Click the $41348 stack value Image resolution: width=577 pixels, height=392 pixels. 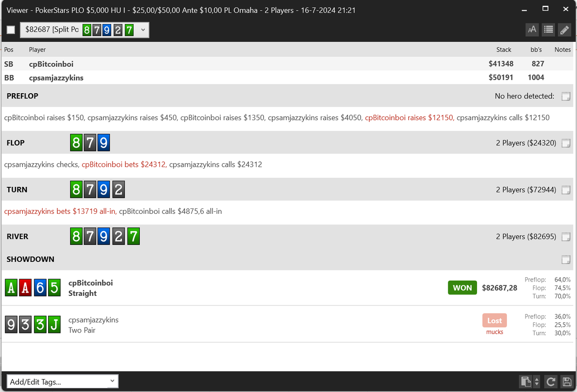(501, 64)
